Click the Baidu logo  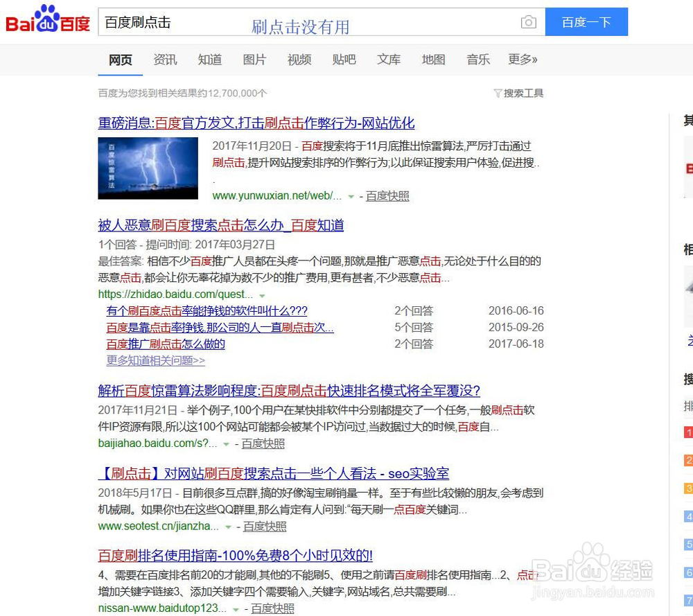tap(48, 19)
